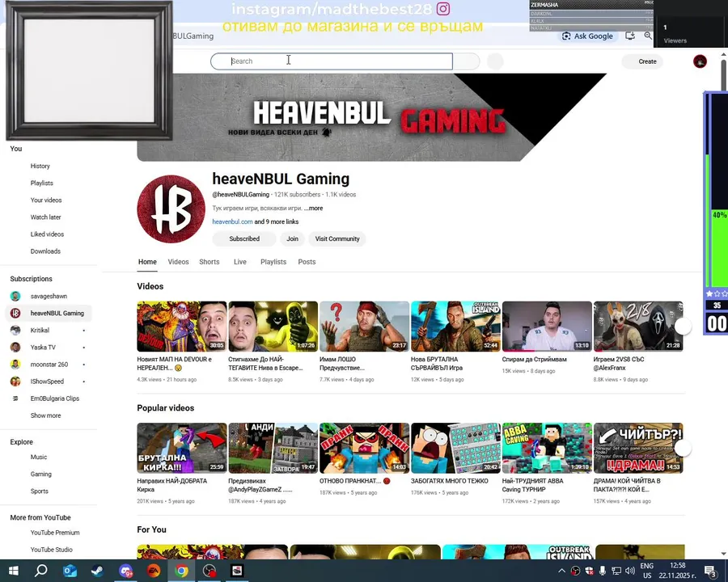Open 'Спирам да Стриймвам' video title
This screenshot has width=728, height=582.
(x=534, y=359)
